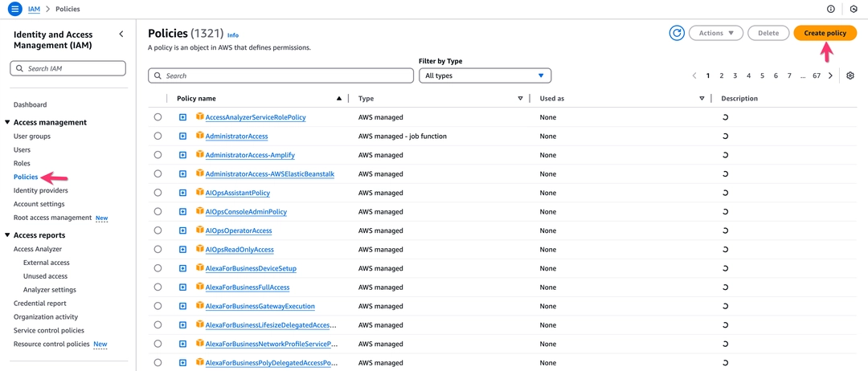Viewport: 868px width, 371px height.
Task: Open the hamburger navigation menu icon
Action: tap(15, 9)
